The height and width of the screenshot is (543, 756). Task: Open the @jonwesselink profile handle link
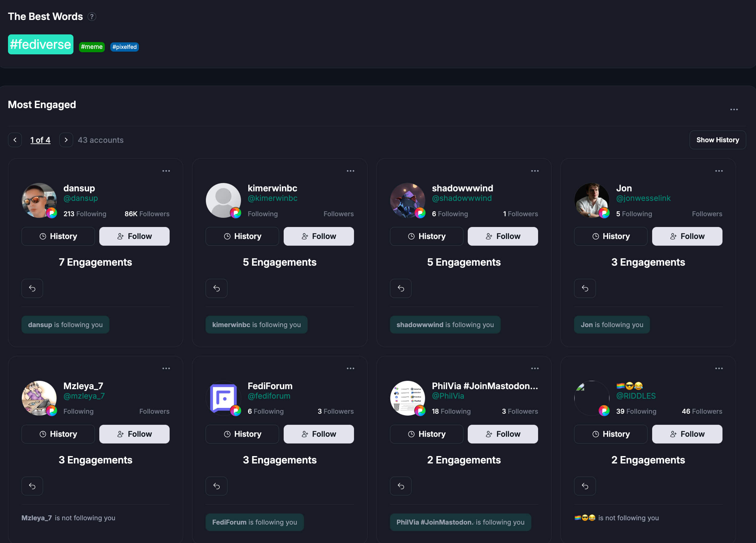tap(643, 198)
